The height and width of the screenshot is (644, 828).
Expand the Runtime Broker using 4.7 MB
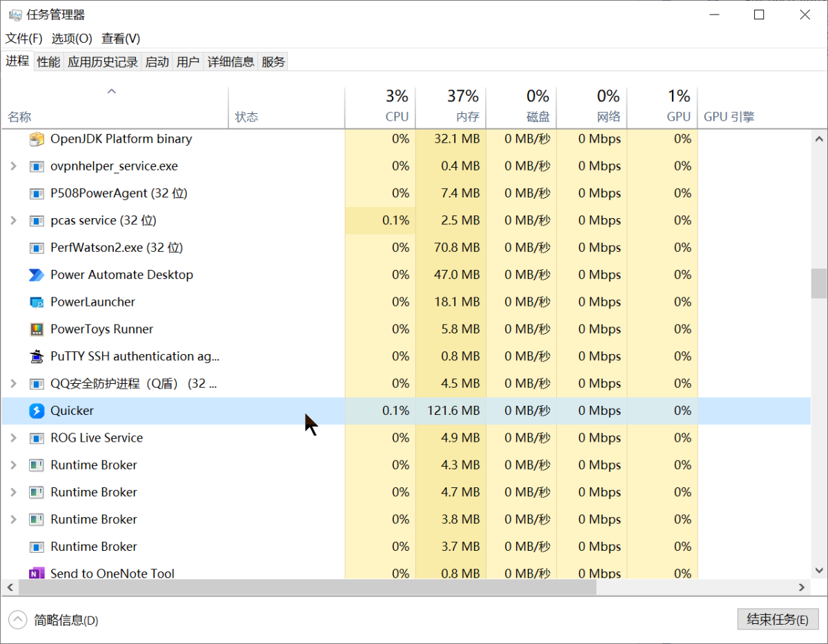click(x=13, y=492)
